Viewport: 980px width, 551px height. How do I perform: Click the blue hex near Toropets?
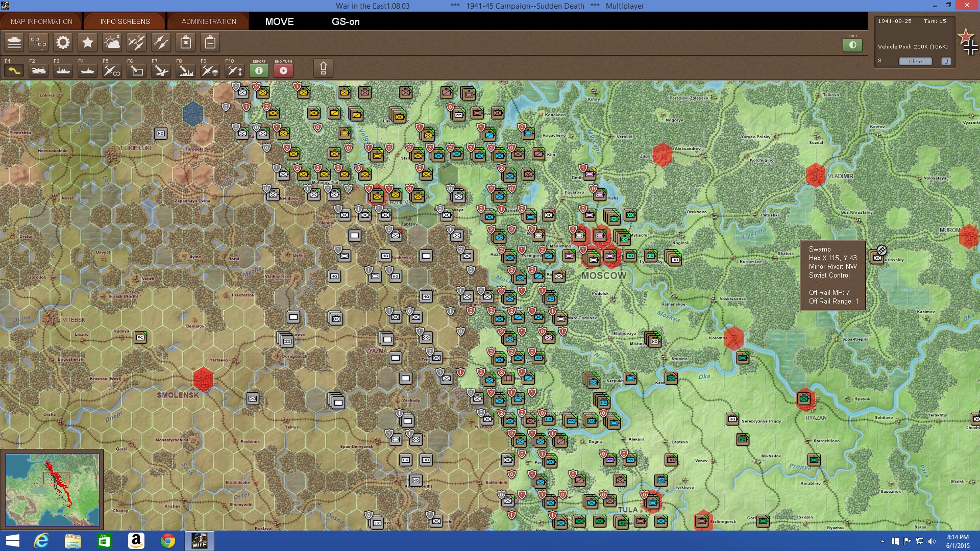click(193, 114)
